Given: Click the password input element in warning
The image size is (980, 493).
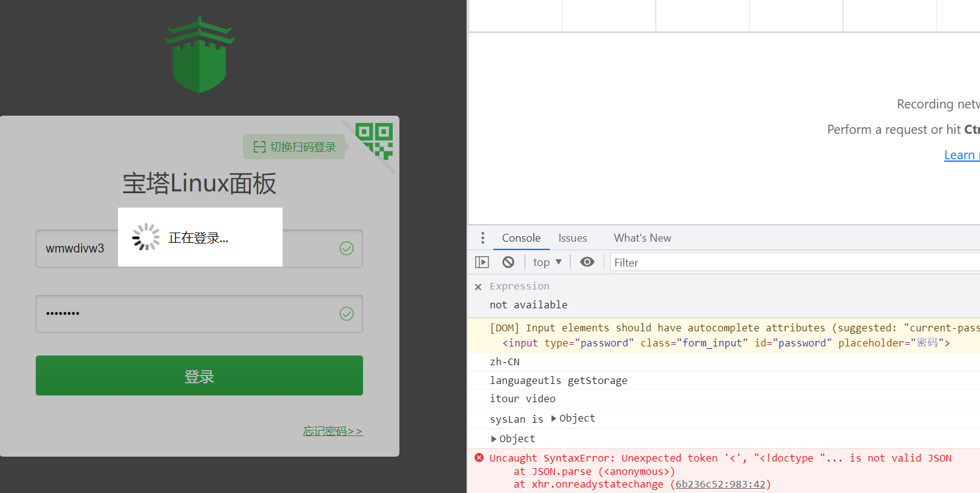Looking at the screenshot, I should [726, 343].
